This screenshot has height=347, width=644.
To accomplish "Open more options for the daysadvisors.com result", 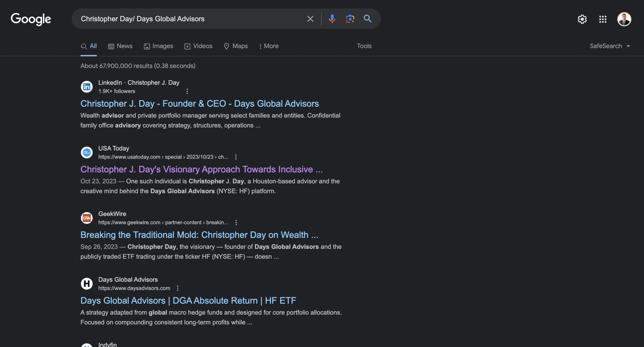I will coord(178,288).
